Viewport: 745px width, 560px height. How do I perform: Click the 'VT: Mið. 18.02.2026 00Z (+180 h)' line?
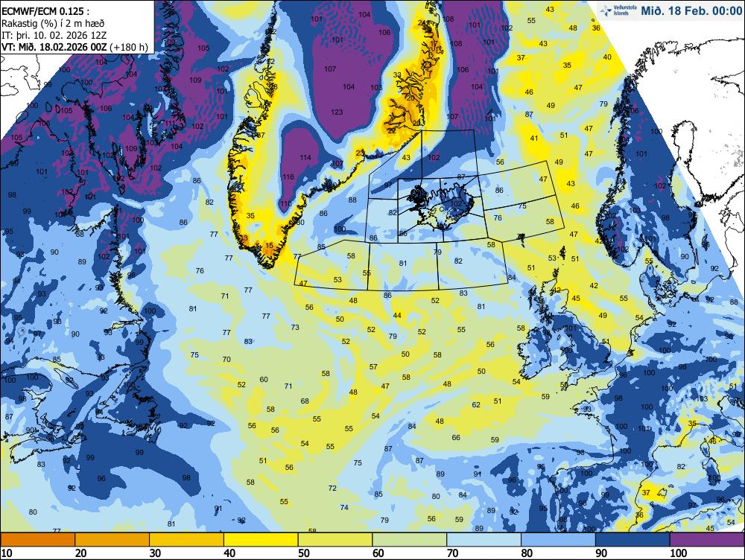[x=75, y=47]
